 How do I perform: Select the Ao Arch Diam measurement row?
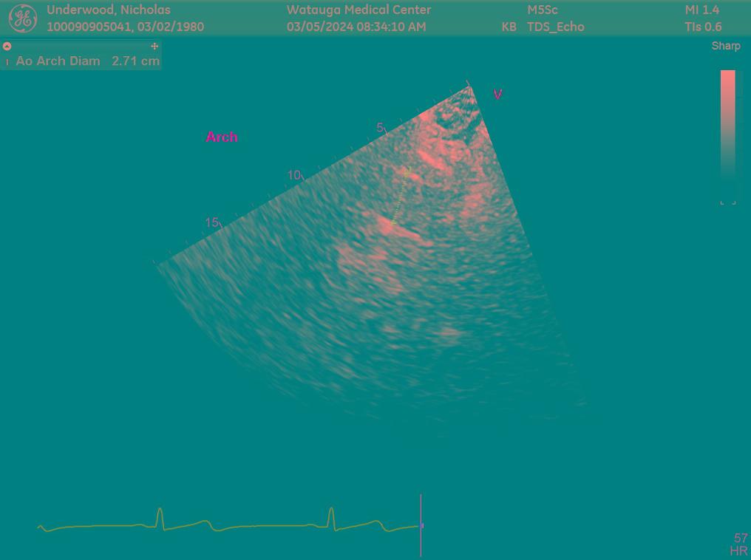[x=58, y=61]
